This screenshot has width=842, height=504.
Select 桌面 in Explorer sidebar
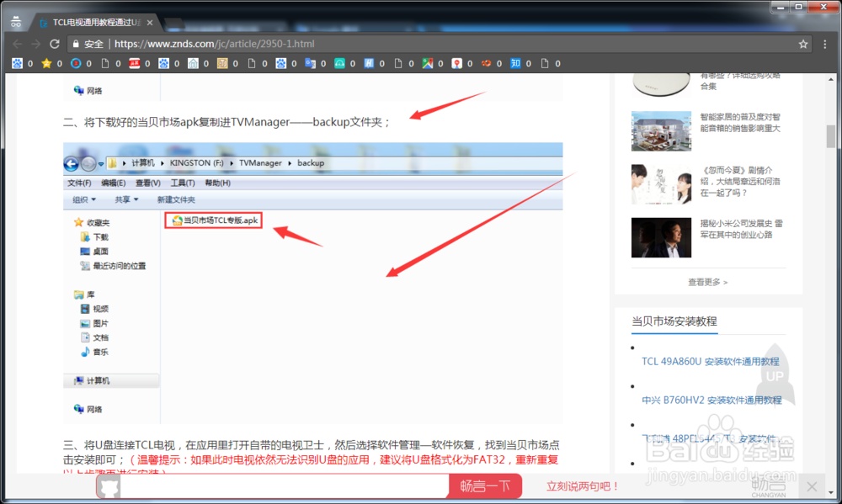[x=94, y=252]
